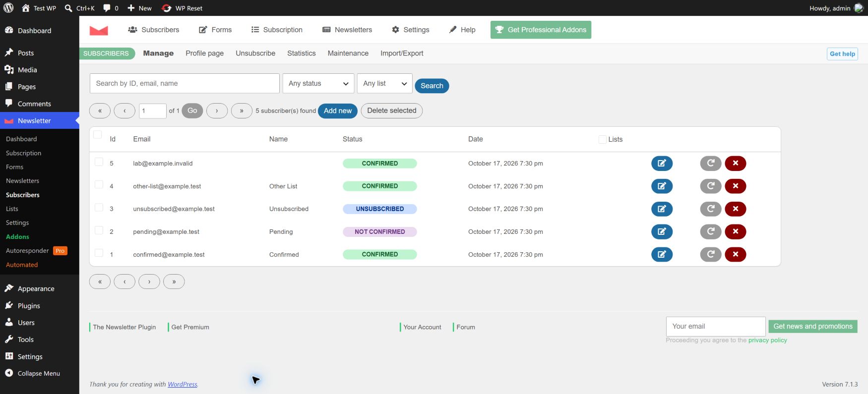Focus the Your email input field
Viewport: 868px width, 394px height.
tap(716, 326)
